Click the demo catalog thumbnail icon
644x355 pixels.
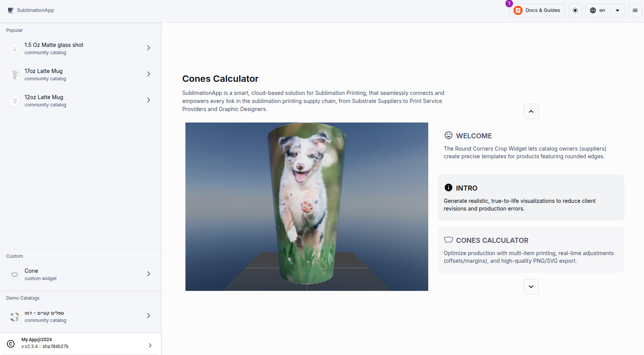point(15,317)
